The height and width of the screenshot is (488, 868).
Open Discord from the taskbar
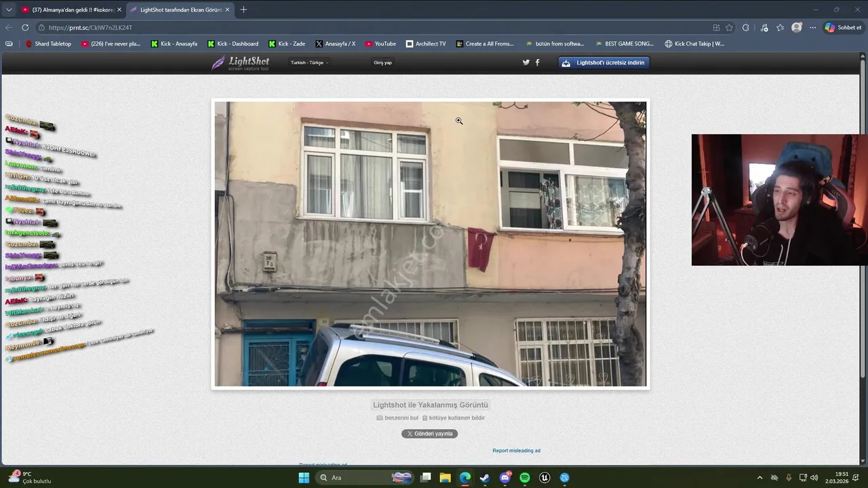(x=505, y=478)
